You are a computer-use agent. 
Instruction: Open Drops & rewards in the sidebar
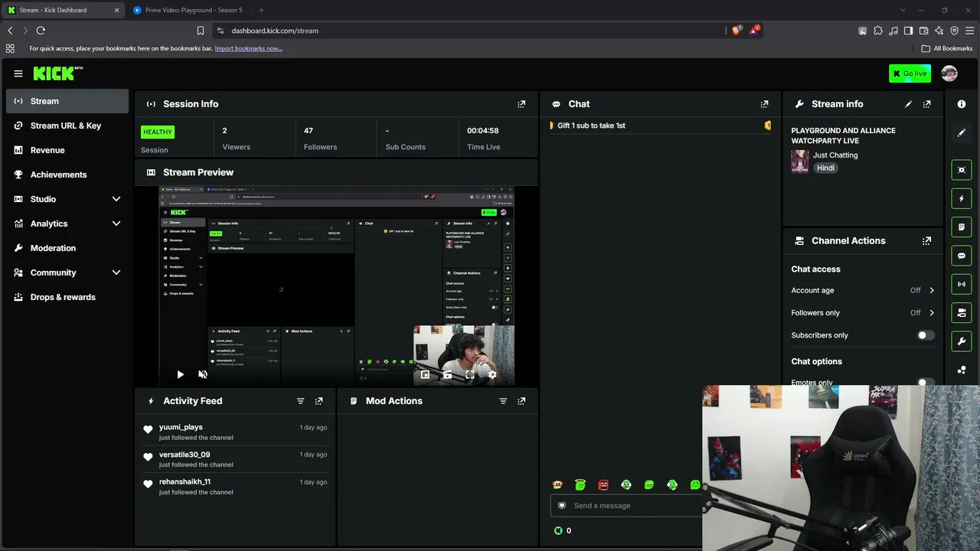click(67, 297)
